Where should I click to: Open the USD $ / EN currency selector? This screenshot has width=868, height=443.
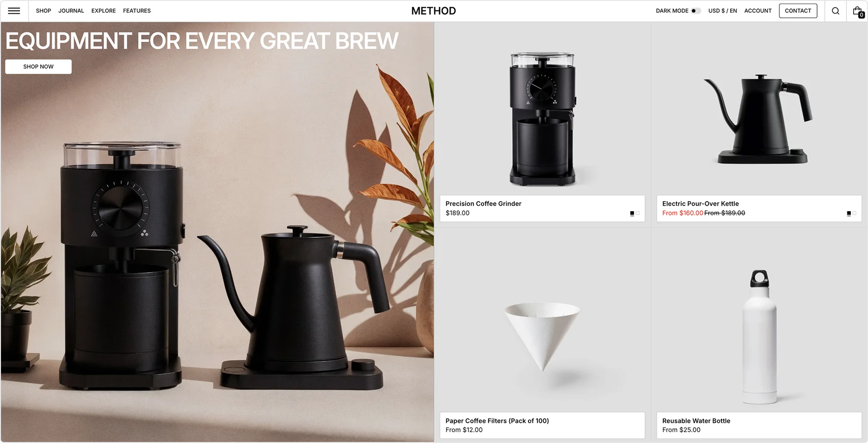[722, 11]
